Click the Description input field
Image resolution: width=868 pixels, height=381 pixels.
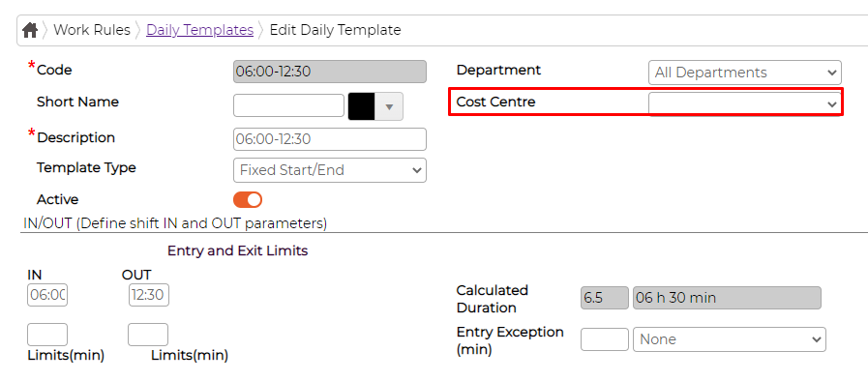click(x=330, y=139)
